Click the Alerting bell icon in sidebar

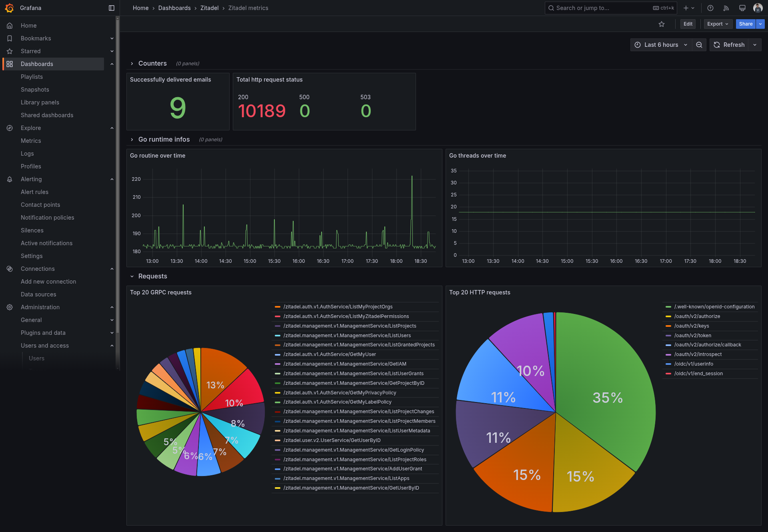tap(10, 179)
